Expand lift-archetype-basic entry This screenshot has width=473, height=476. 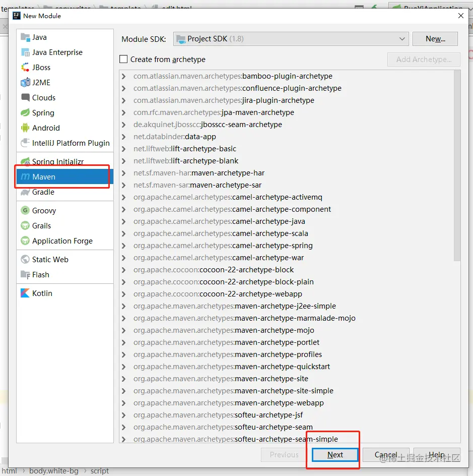coord(124,149)
